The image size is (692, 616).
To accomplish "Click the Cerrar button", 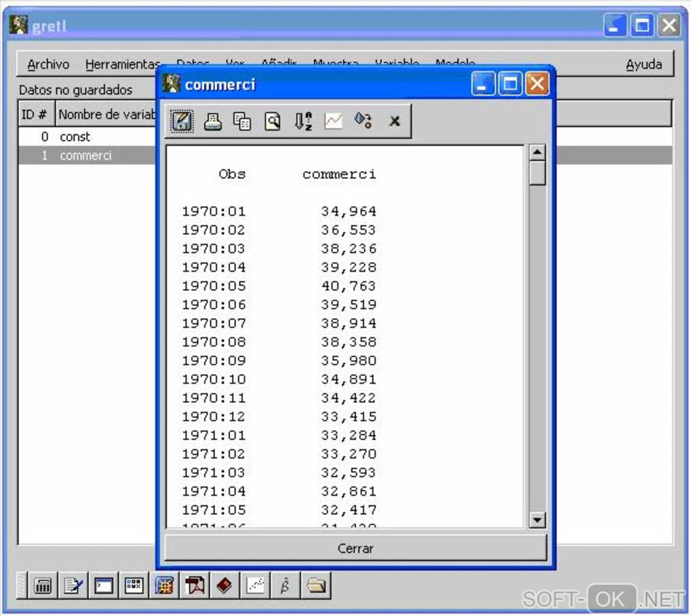I will click(355, 548).
